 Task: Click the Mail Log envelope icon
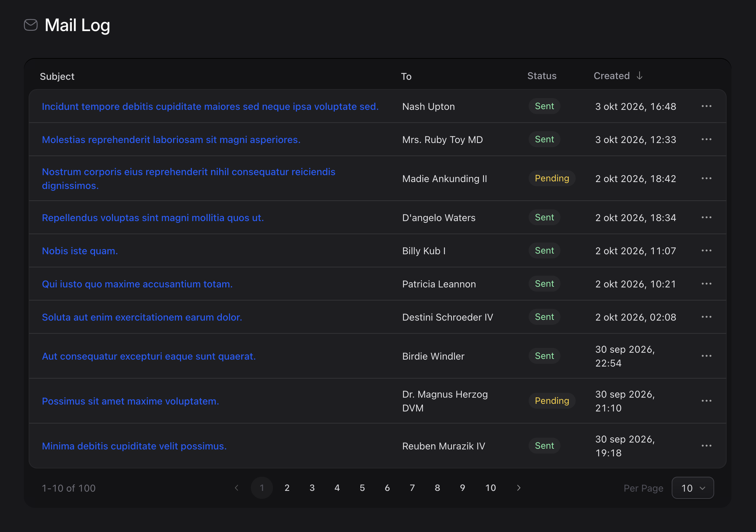[x=31, y=25]
